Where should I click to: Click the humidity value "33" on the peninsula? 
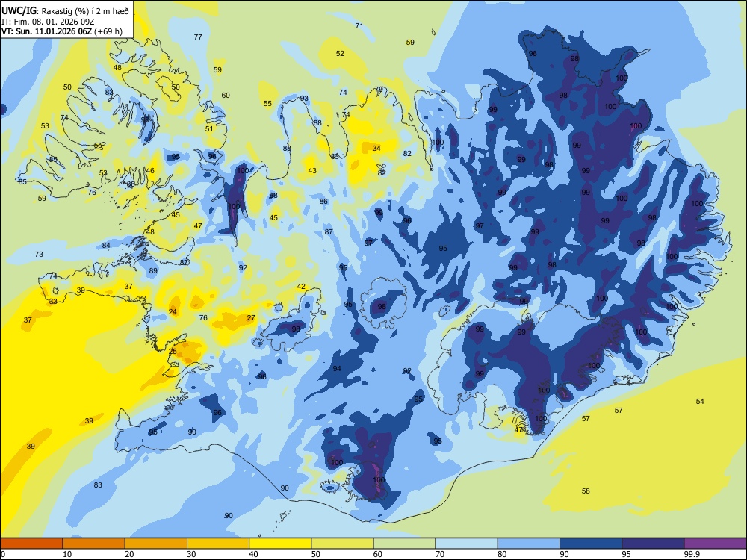53,302
